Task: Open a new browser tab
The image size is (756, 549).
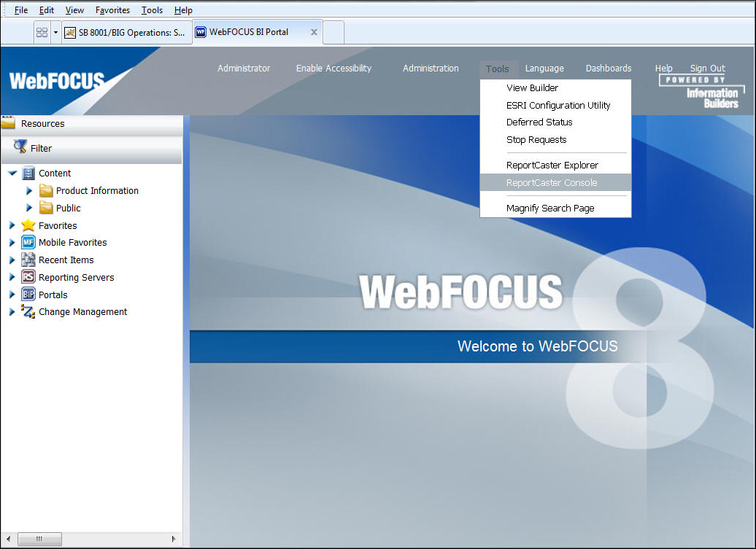Action: point(333,33)
